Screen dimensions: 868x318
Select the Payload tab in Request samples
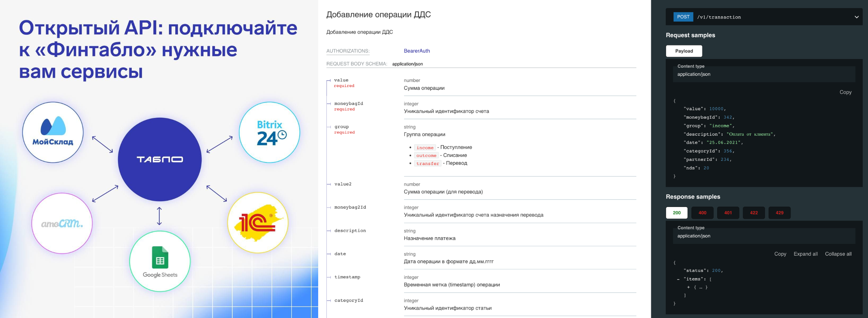[684, 51]
